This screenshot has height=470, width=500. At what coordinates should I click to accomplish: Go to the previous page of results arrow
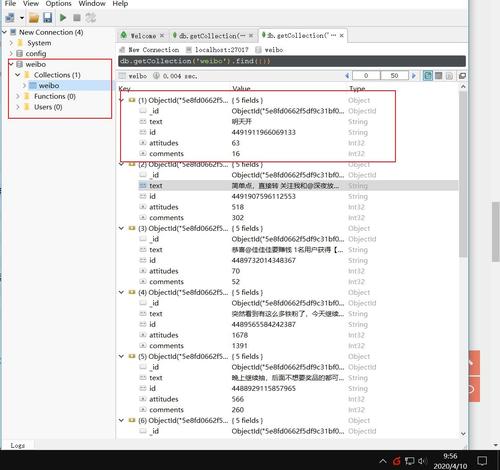coord(347,76)
